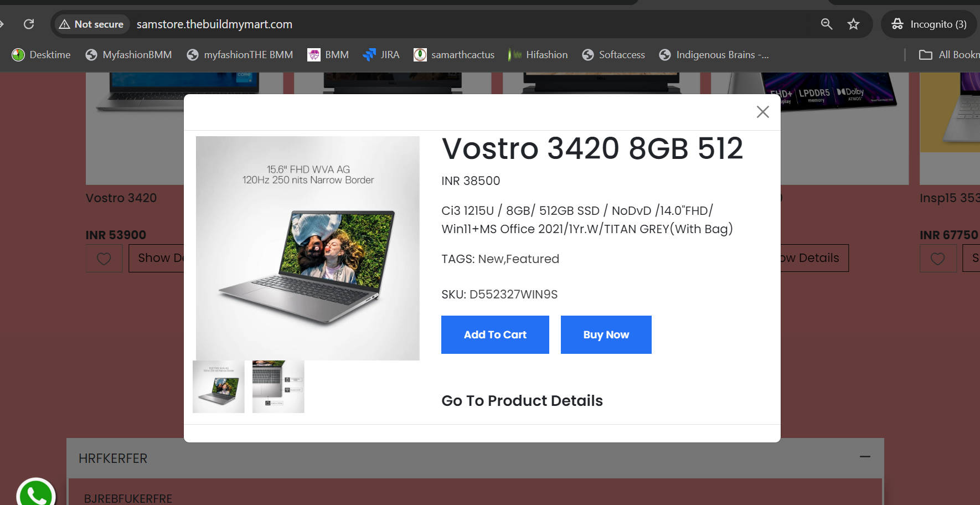This screenshot has width=980, height=505.
Task: Click the INR 53900 price on the Vostro card
Action: point(116,235)
